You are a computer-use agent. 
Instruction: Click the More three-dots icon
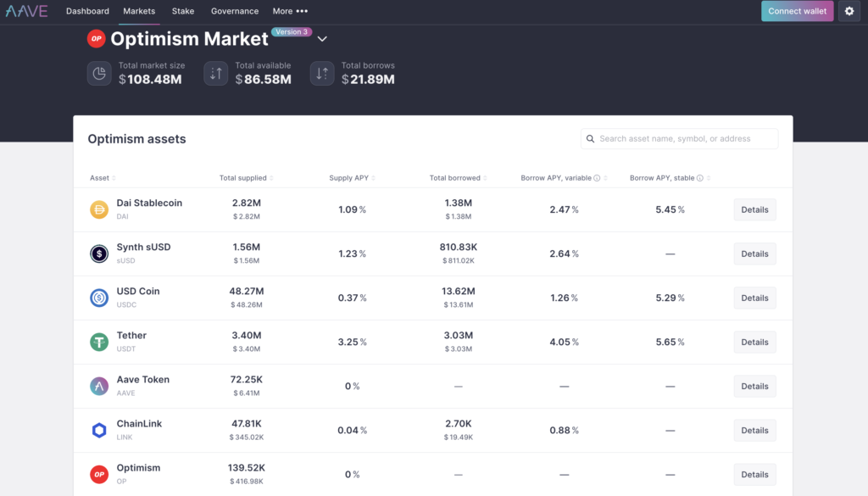pyautogui.click(x=302, y=11)
